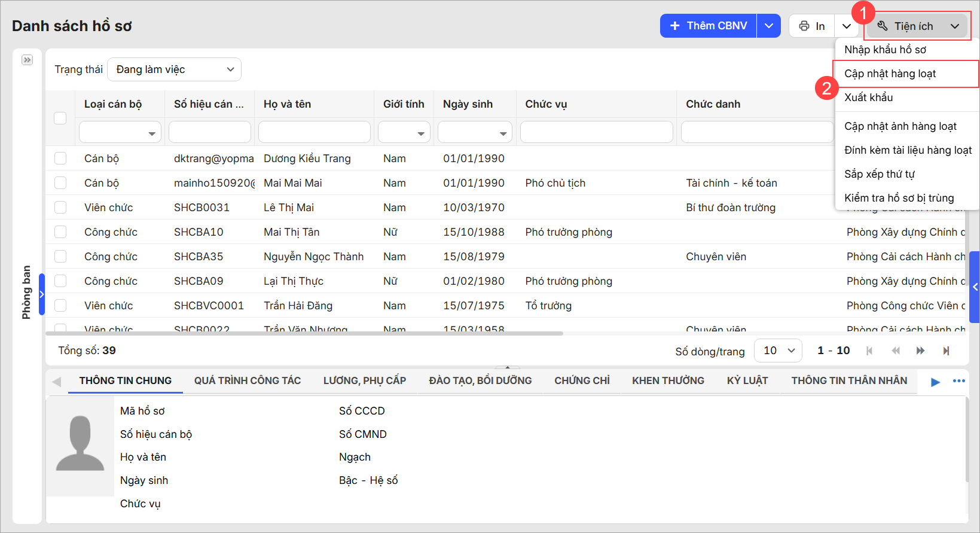Viewport: 980px width, 533px height.
Task: Go to the first page of results
Action: click(869, 351)
